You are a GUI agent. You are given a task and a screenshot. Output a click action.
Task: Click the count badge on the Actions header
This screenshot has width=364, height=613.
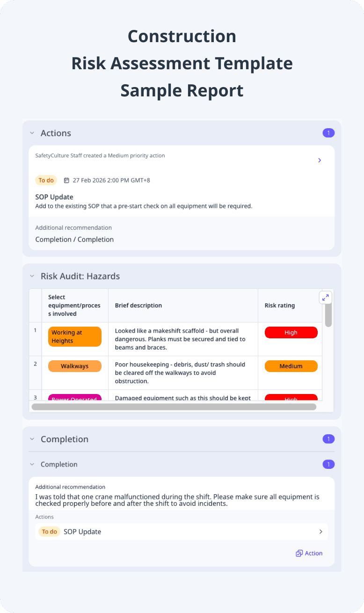click(x=328, y=133)
